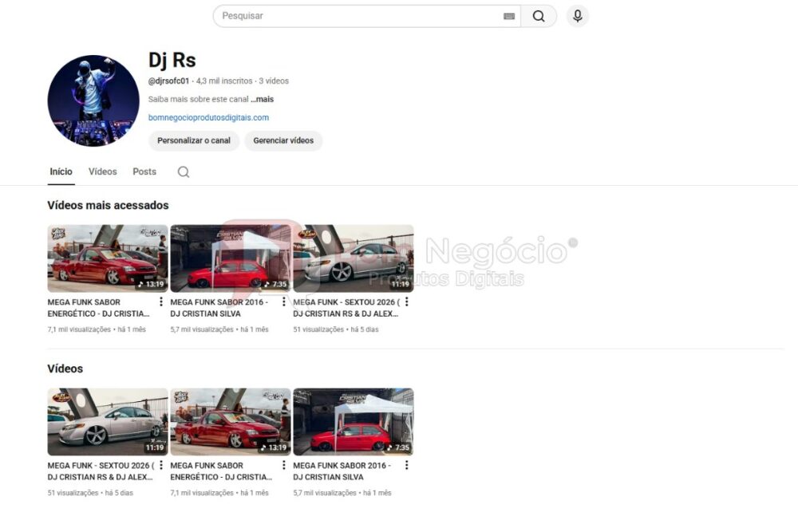Play the red pickup 13:19 thumbnail in top row
This screenshot has width=798, height=532.
coord(107,258)
